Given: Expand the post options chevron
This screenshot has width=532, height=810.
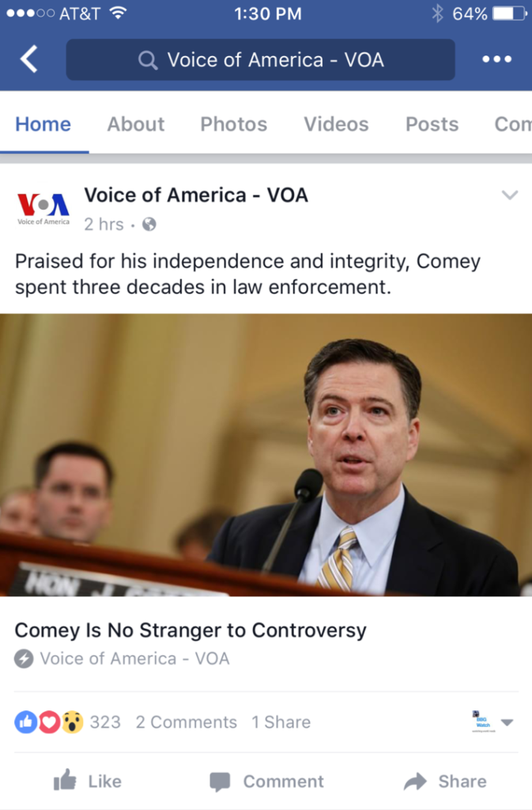Looking at the screenshot, I should (509, 195).
